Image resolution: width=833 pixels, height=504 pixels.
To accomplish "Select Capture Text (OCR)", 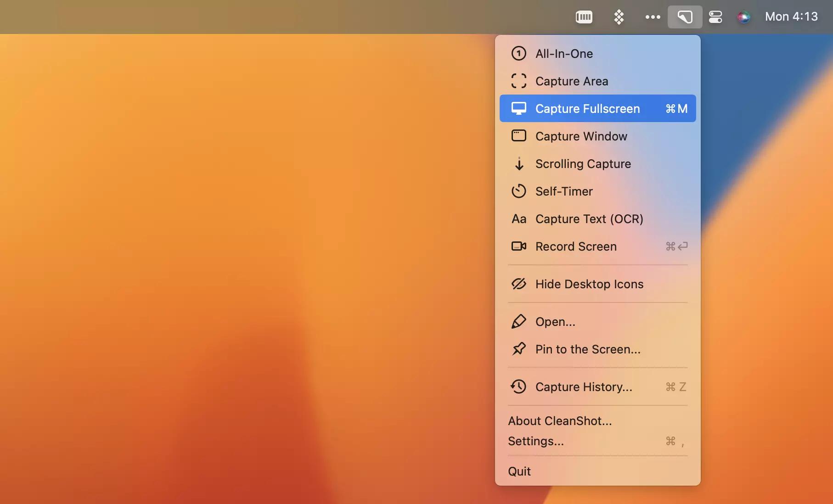I will tap(598, 219).
